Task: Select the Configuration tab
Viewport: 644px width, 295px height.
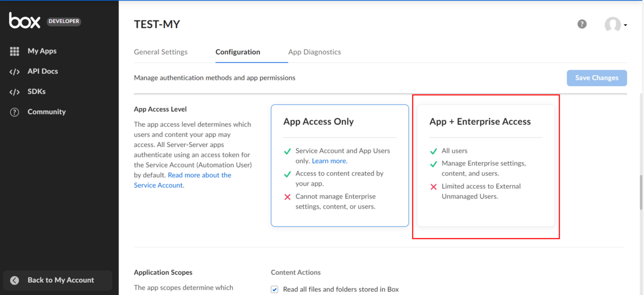Action: pos(238,52)
